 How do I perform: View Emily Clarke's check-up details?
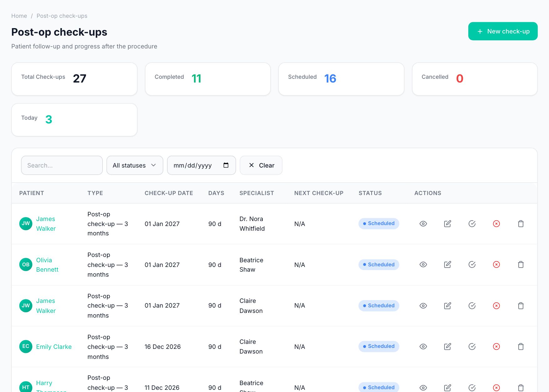pyautogui.click(x=423, y=347)
